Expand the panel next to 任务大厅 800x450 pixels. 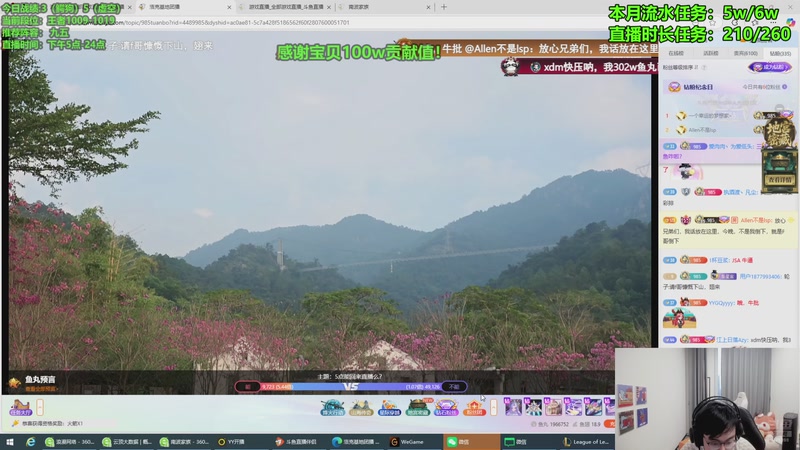[x=40, y=407]
